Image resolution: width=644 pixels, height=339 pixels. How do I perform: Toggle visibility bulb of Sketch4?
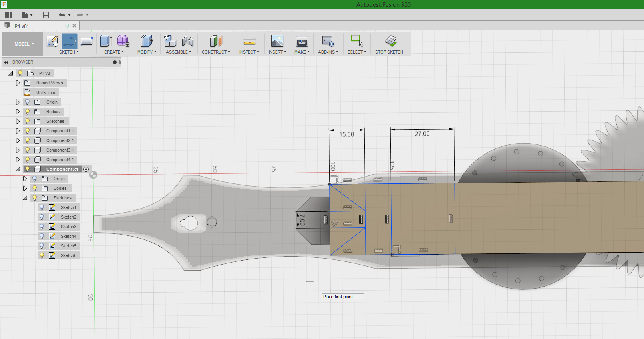[x=42, y=236]
